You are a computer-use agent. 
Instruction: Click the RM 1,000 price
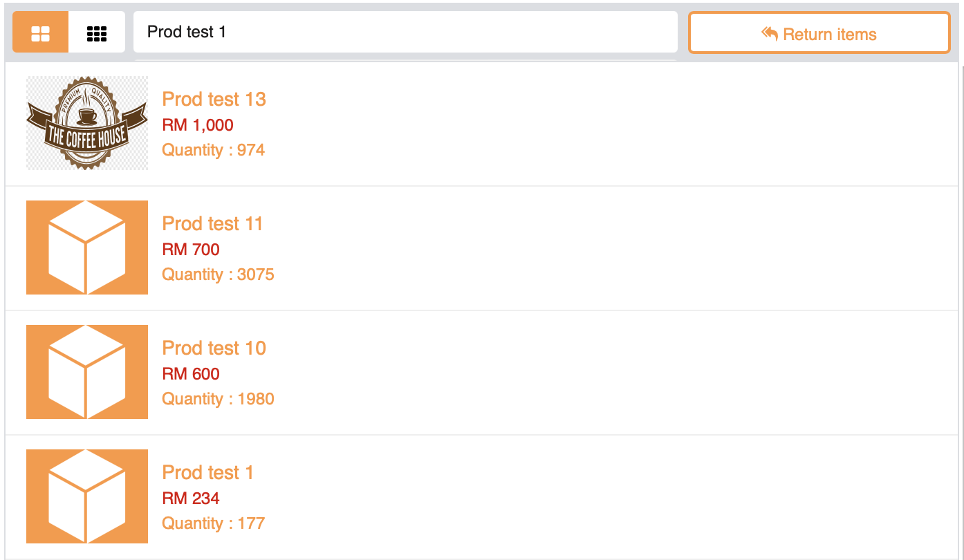coord(198,125)
